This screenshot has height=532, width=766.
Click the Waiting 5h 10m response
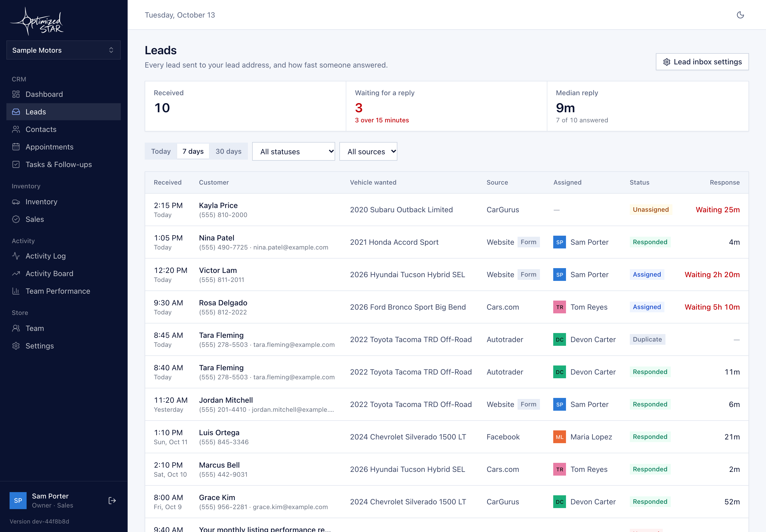[x=712, y=307]
